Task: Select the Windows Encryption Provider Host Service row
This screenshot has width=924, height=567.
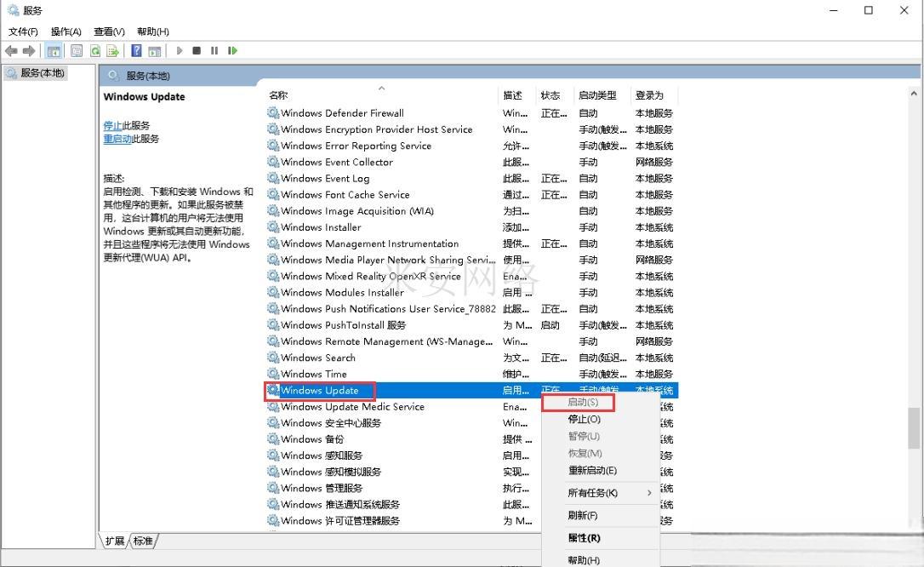Action: pos(471,129)
